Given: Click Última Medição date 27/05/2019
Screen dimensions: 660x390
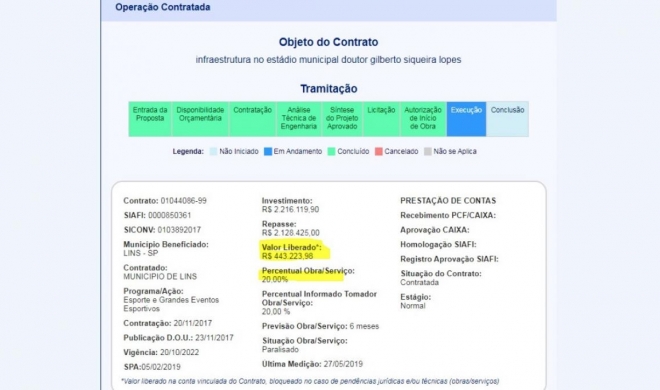Looking at the screenshot, I should (343, 364).
